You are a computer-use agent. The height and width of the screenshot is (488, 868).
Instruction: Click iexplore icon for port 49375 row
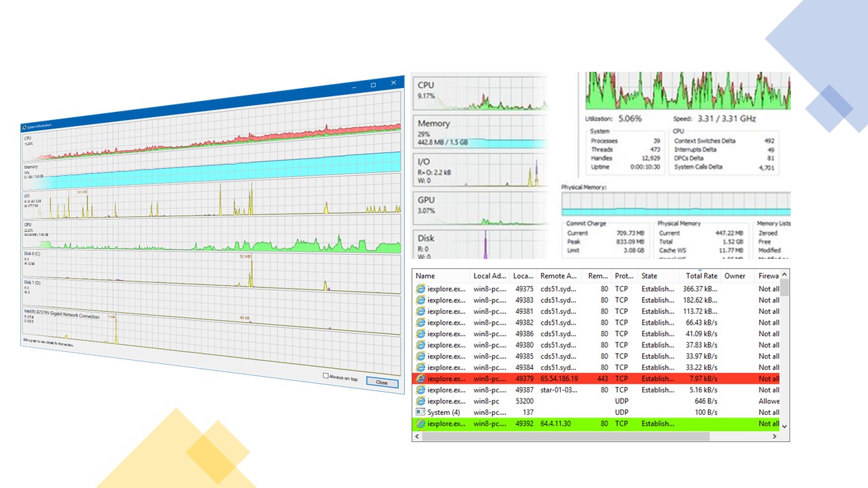pos(420,289)
